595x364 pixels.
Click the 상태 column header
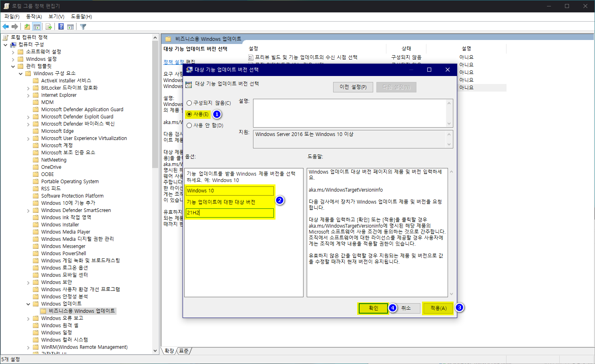[x=406, y=48]
